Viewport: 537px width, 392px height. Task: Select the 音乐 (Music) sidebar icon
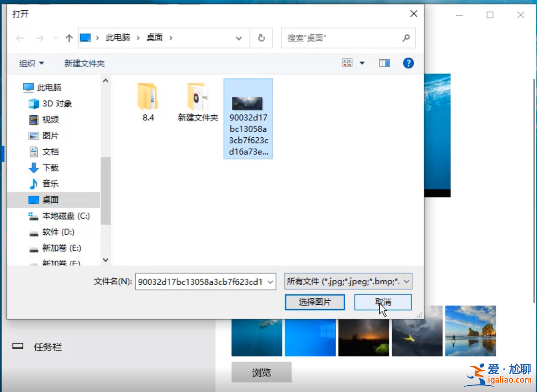pos(33,184)
